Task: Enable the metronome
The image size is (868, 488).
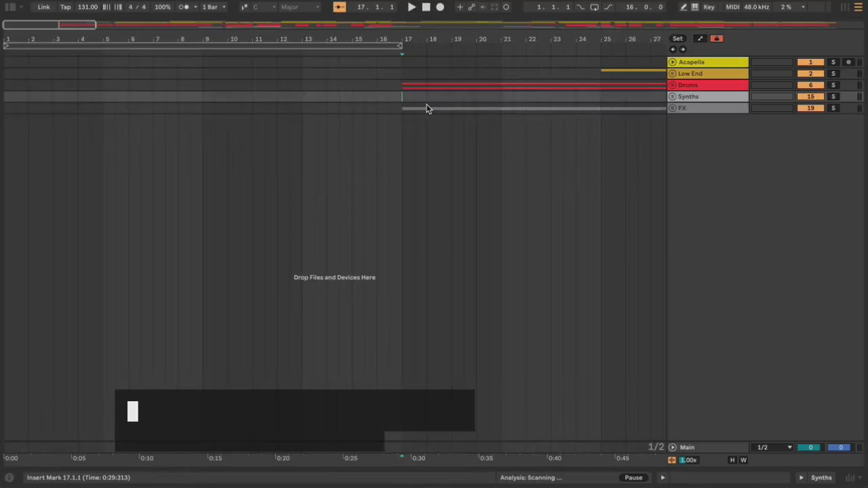Action: [x=184, y=7]
